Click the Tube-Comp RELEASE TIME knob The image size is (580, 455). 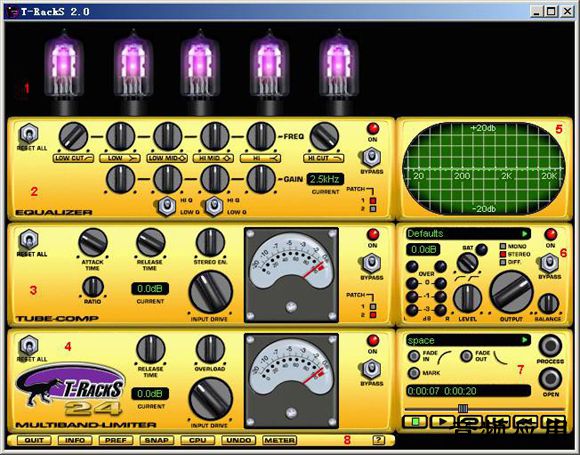(x=151, y=243)
